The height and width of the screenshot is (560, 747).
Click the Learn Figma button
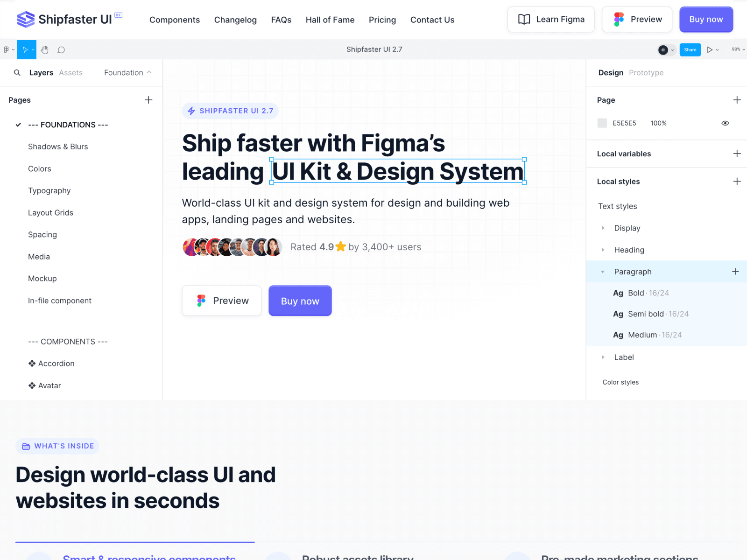pyautogui.click(x=551, y=20)
